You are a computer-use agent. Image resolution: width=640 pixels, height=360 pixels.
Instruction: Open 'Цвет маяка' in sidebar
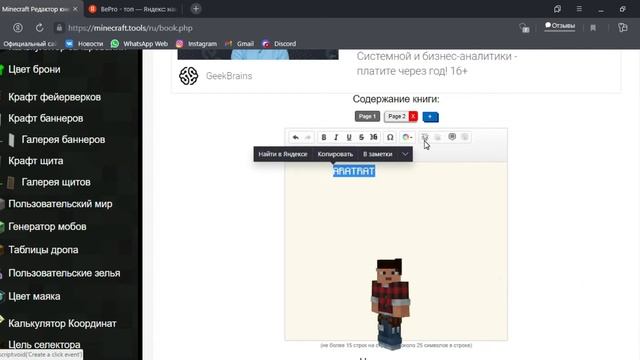(x=34, y=296)
